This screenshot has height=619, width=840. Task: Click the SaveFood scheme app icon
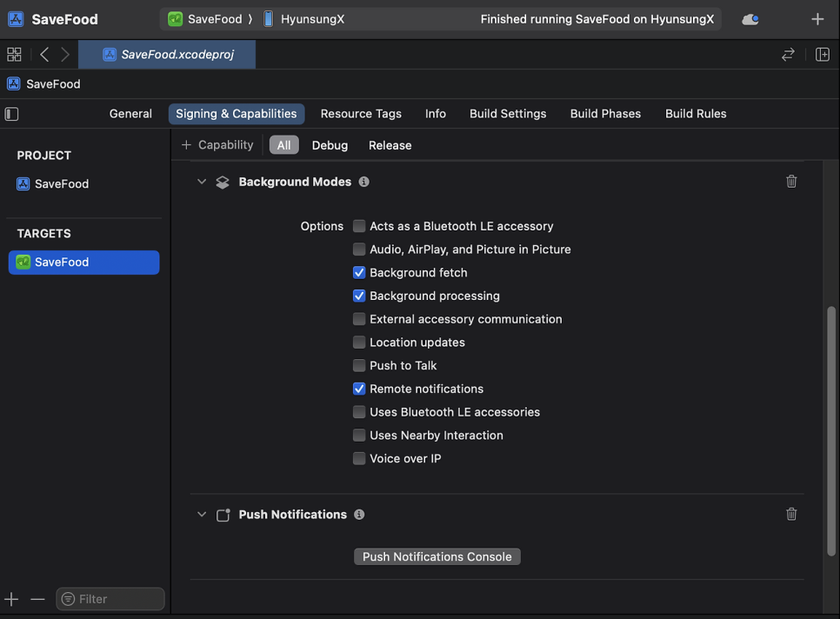pos(175,19)
